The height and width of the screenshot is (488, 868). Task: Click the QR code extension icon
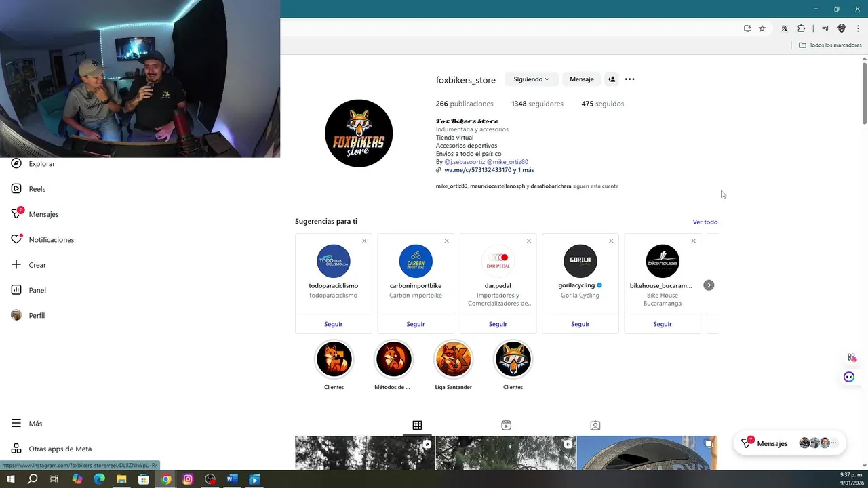[785, 28]
